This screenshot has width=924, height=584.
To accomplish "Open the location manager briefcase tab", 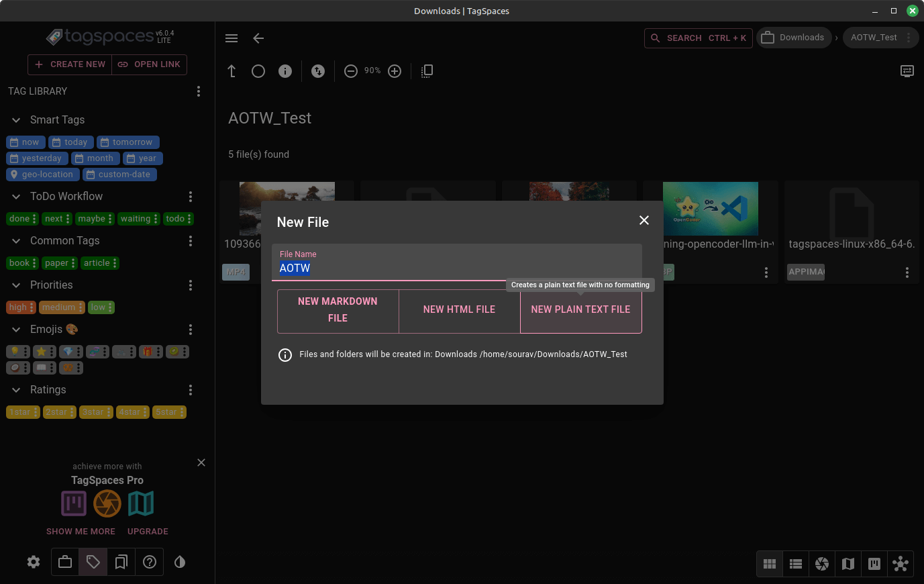I will pos(65,562).
